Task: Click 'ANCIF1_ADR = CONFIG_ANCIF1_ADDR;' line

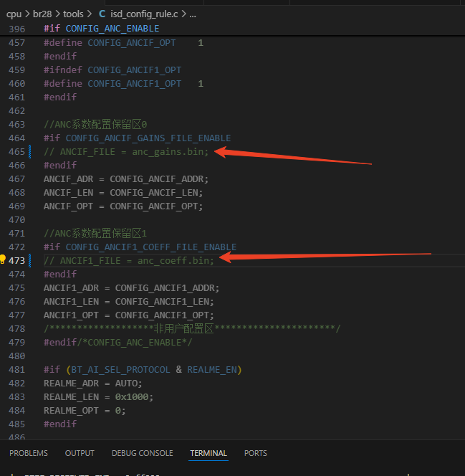Action: pos(131,288)
